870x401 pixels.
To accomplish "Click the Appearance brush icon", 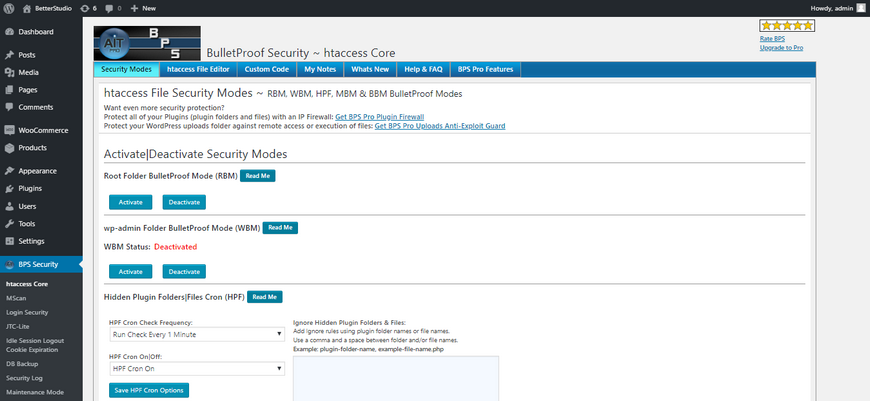I will click(9, 171).
